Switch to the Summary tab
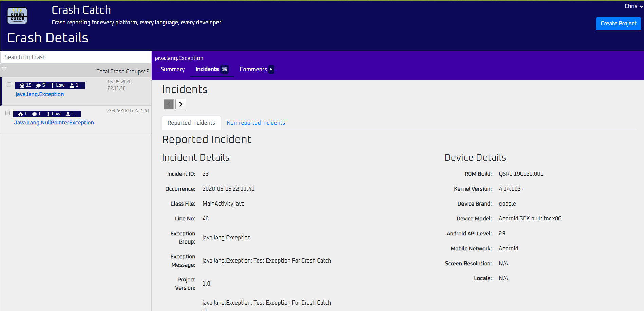This screenshot has height=311, width=644. click(172, 69)
